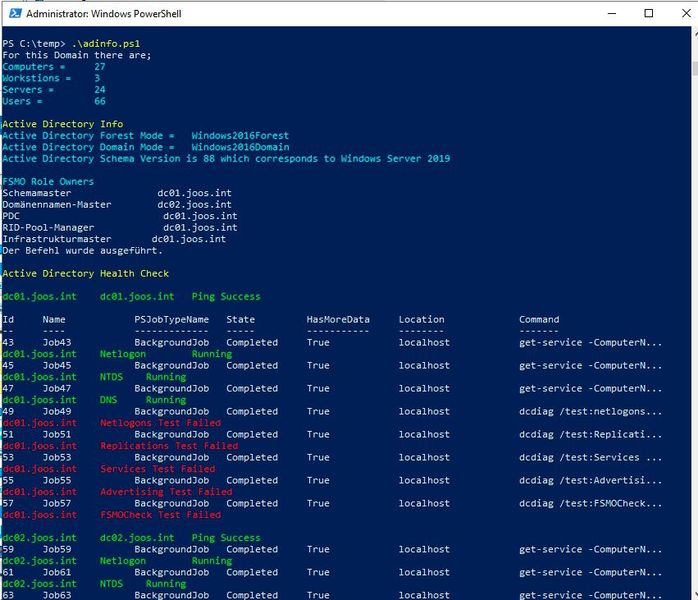Click the 'RID-Pool-Manager' label
Image resolution: width=698 pixels, height=600 pixels.
[x=48, y=228]
